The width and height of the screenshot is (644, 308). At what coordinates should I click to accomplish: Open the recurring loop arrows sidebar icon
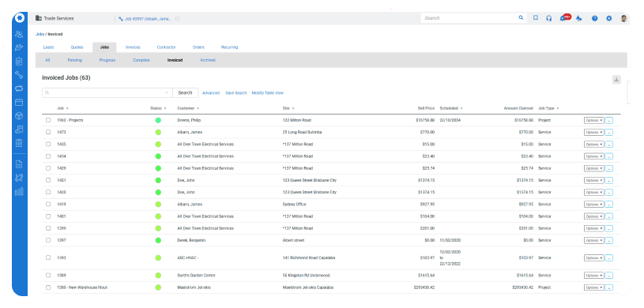(x=19, y=88)
